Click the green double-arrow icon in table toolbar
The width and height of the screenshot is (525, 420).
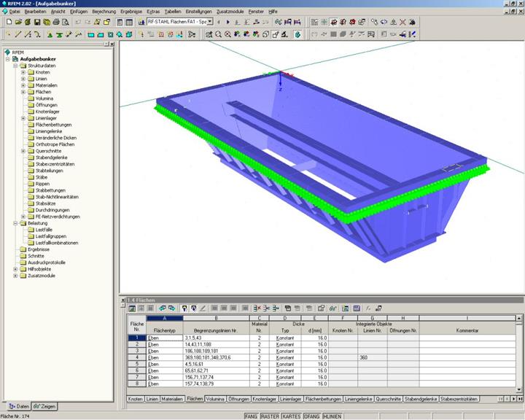pos(163,308)
